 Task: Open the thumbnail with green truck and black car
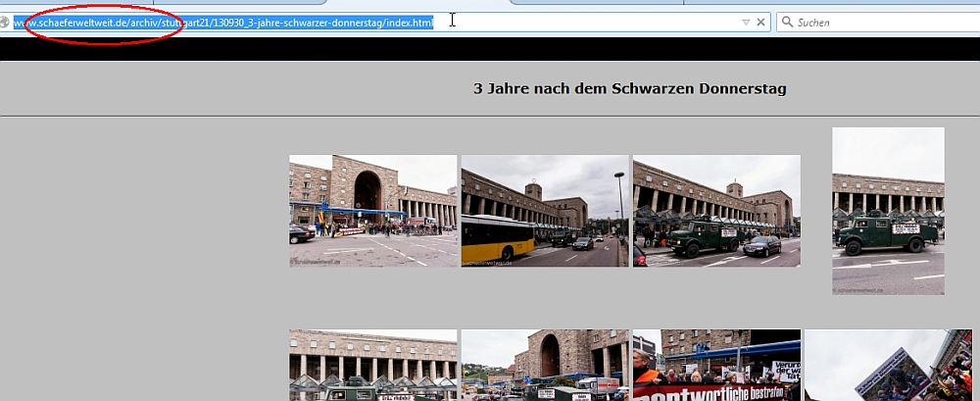(716, 210)
